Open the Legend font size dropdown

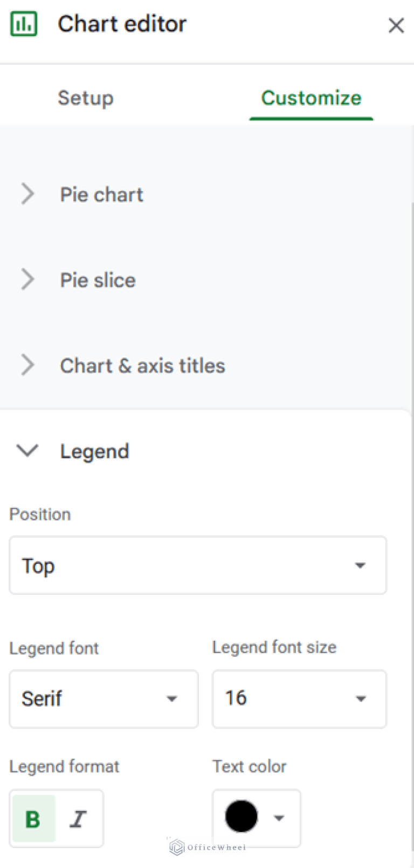[299, 699]
